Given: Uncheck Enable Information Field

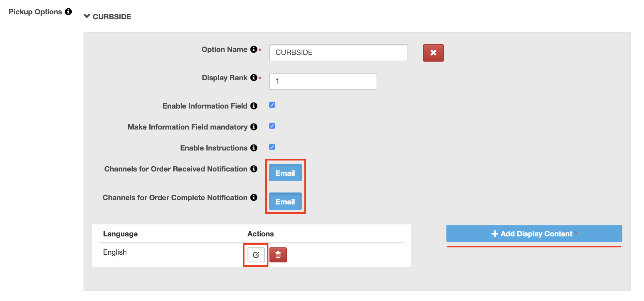Looking at the screenshot, I should pyautogui.click(x=272, y=105).
